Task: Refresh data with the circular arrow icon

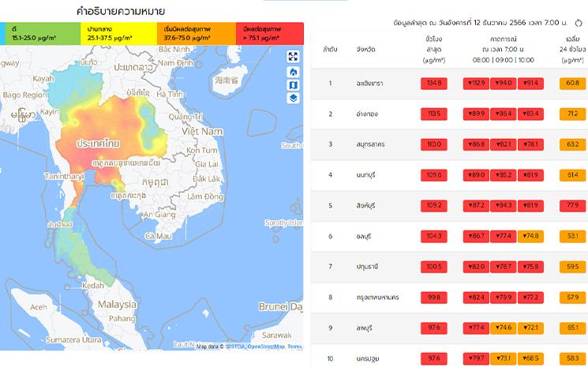Action: coord(579,23)
